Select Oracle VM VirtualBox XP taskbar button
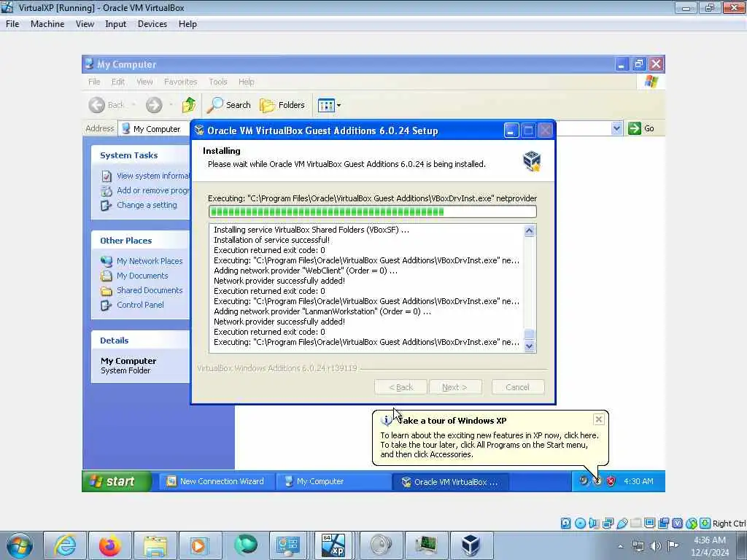 451,482
